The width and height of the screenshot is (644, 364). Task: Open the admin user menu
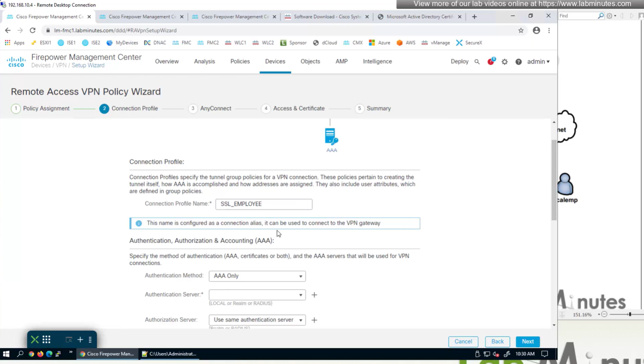click(x=538, y=62)
